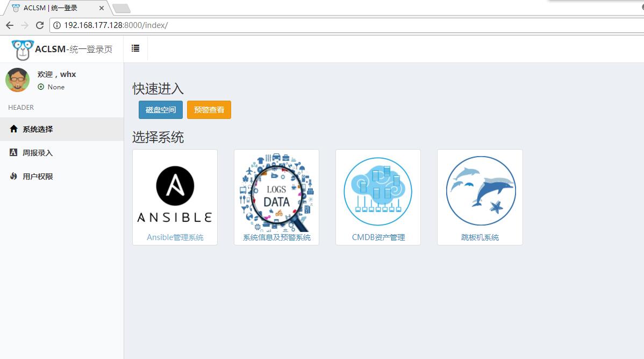Image resolution: width=644 pixels, height=359 pixels.
Task: Click the HEADER sidebar label
Action: click(21, 107)
